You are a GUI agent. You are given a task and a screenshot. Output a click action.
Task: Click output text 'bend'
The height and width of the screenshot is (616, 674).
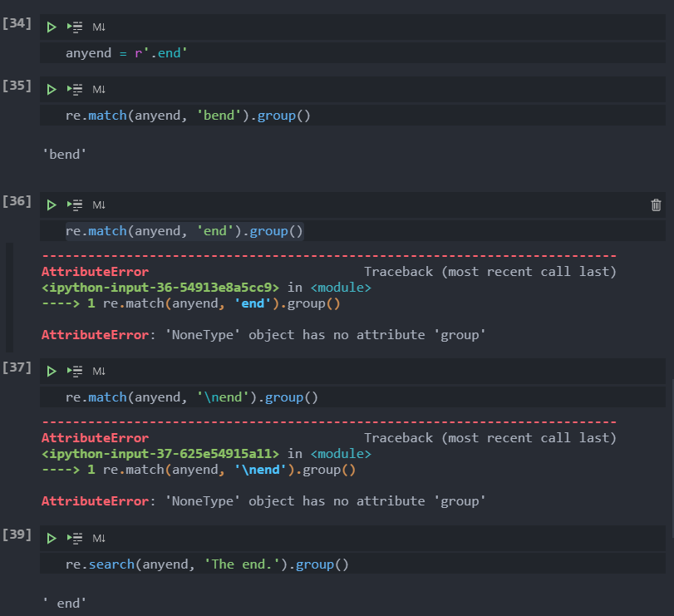coord(65,155)
